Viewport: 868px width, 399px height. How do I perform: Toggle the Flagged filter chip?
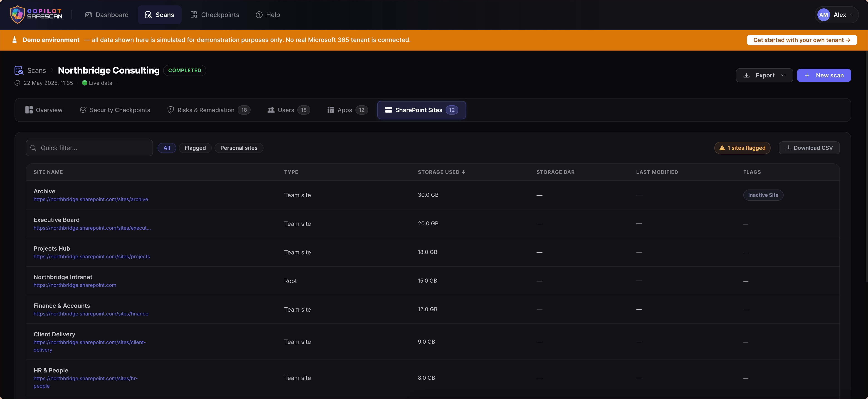coord(195,148)
